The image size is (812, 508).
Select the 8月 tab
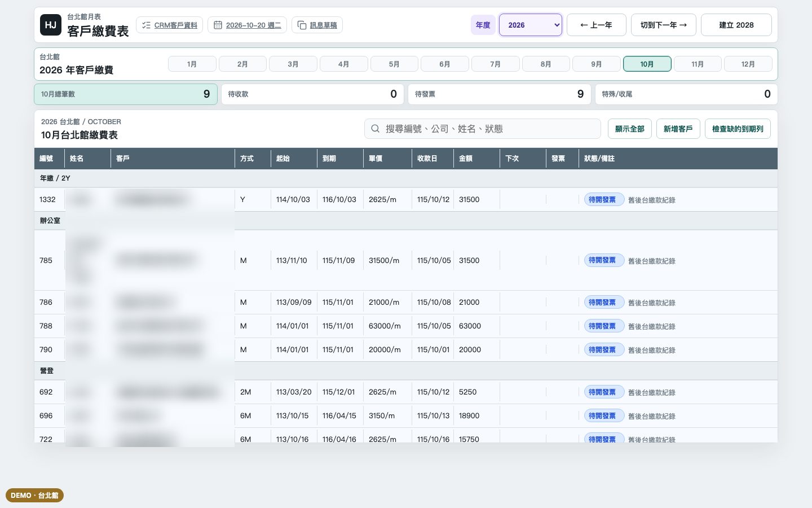[x=546, y=64]
